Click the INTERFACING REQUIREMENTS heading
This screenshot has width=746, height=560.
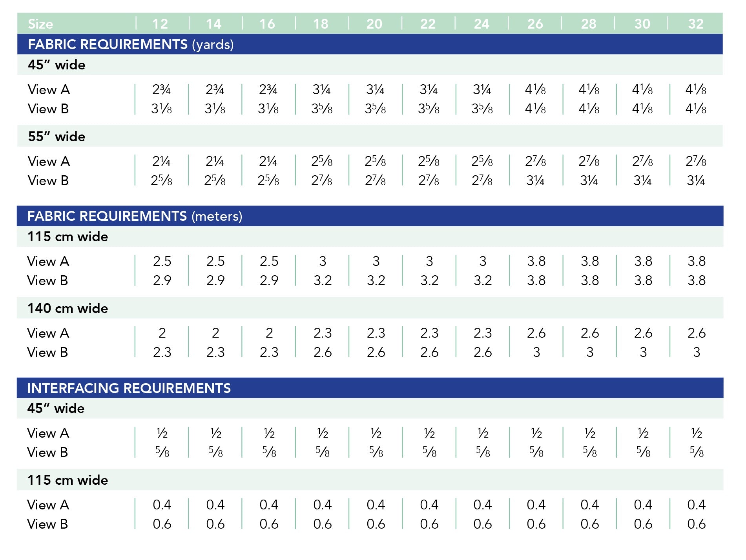pos(129,388)
